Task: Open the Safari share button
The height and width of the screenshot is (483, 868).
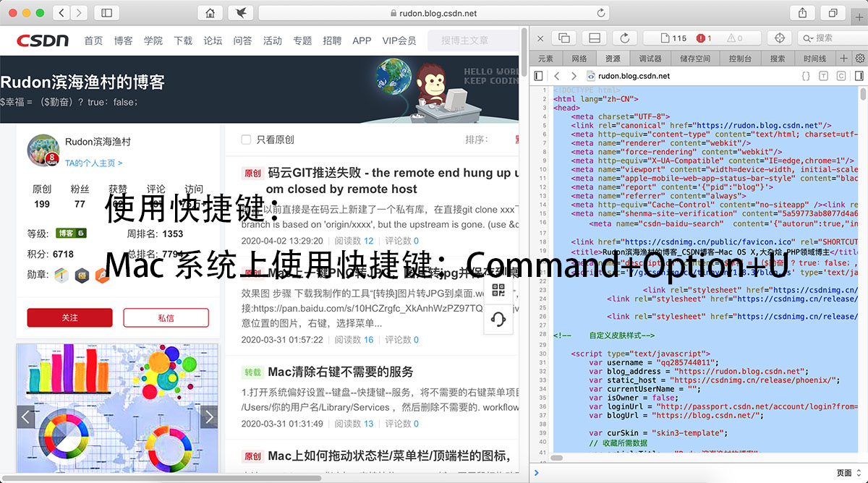Action: (x=803, y=13)
